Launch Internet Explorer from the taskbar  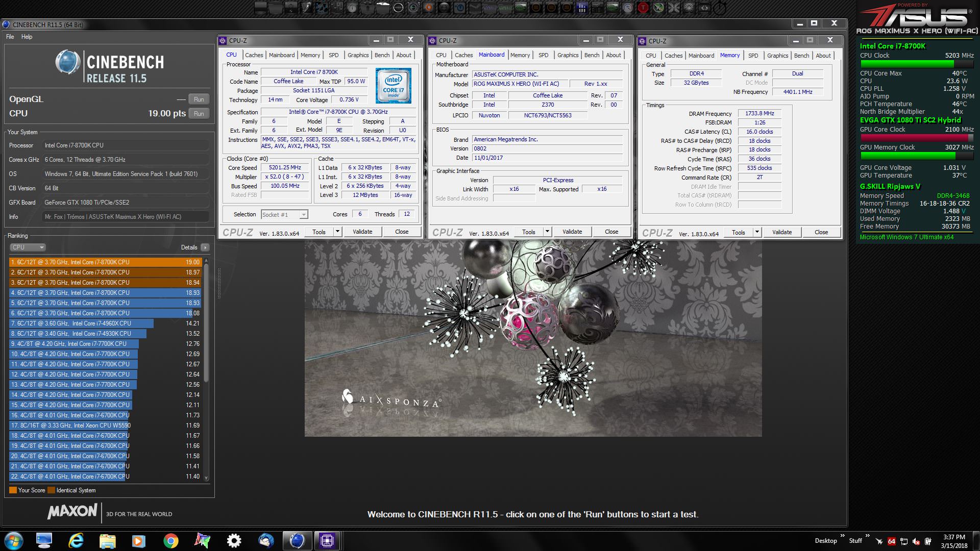coord(76,541)
